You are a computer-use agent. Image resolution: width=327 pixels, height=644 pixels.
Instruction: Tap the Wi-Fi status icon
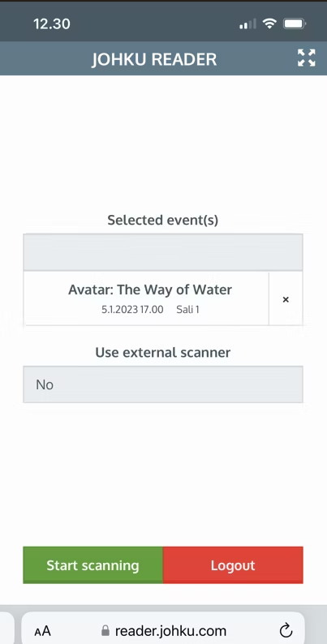point(269,24)
